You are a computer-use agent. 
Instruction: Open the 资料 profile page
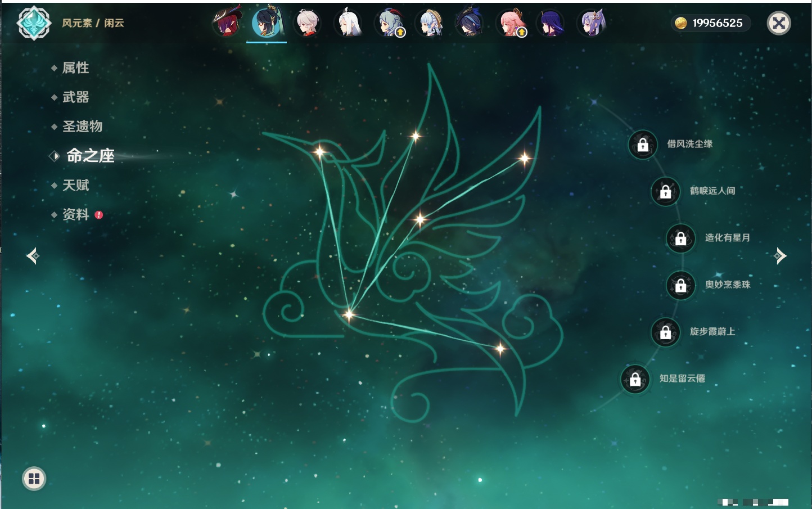[x=75, y=214]
